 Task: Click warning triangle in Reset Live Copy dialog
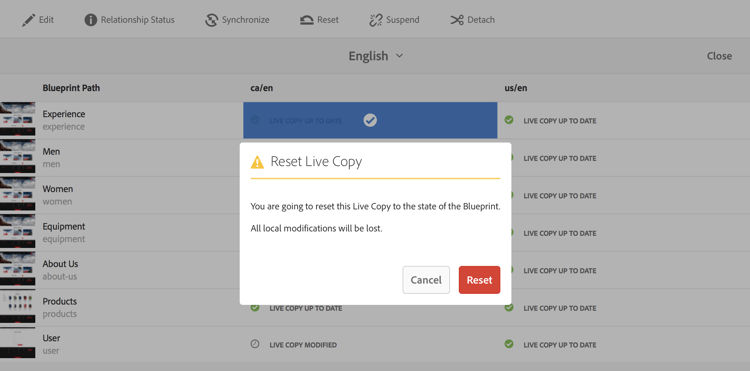pos(257,162)
